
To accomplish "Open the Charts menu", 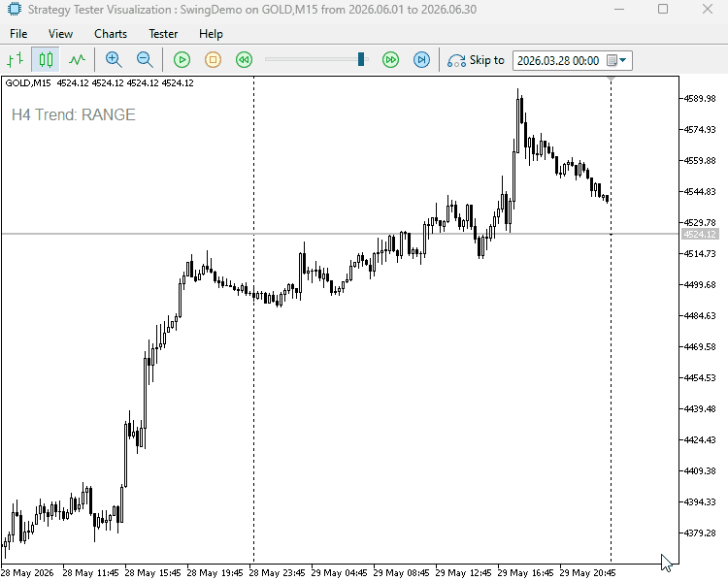I will coord(111,34).
